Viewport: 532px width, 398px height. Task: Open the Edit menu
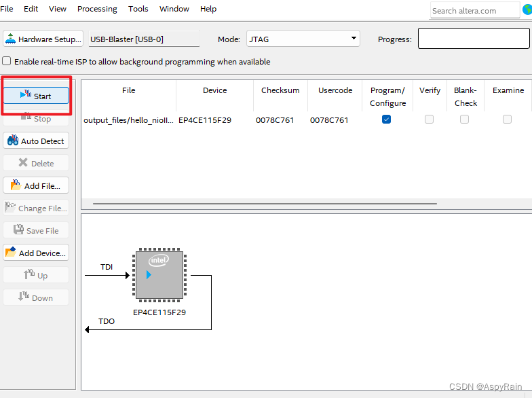[31, 9]
